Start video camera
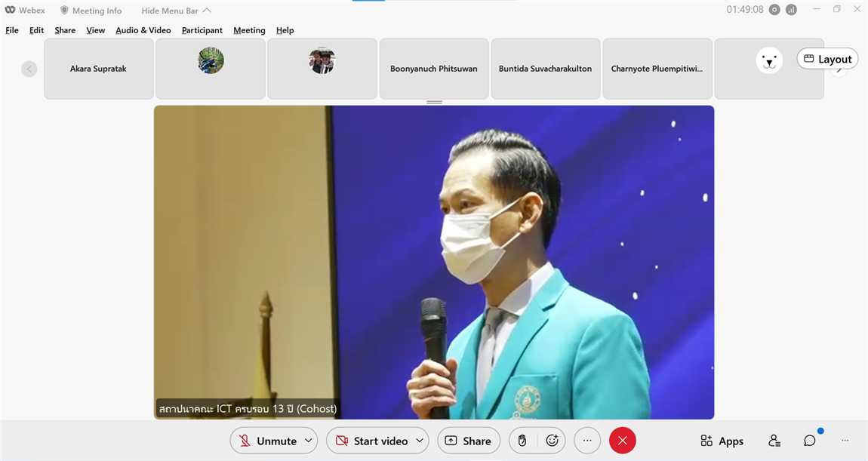Image resolution: width=868 pixels, height=461 pixels. 371,441
